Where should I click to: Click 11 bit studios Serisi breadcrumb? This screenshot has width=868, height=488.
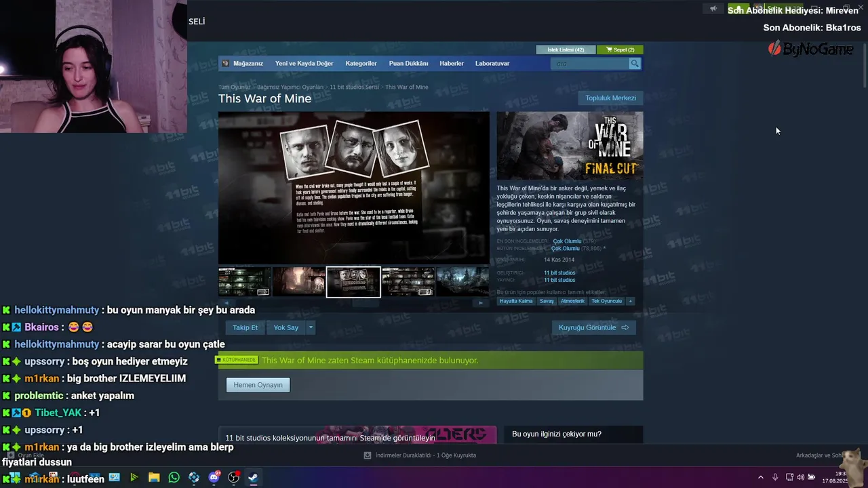pos(354,87)
